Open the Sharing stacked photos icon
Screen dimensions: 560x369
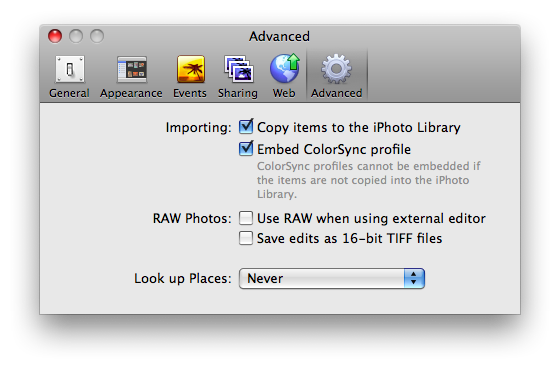(239, 69)
